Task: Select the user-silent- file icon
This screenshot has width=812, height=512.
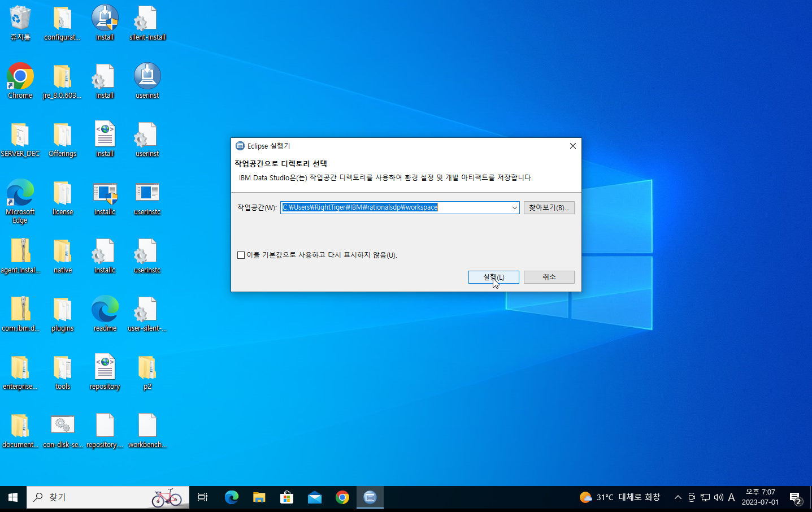Action: point(147,314)
